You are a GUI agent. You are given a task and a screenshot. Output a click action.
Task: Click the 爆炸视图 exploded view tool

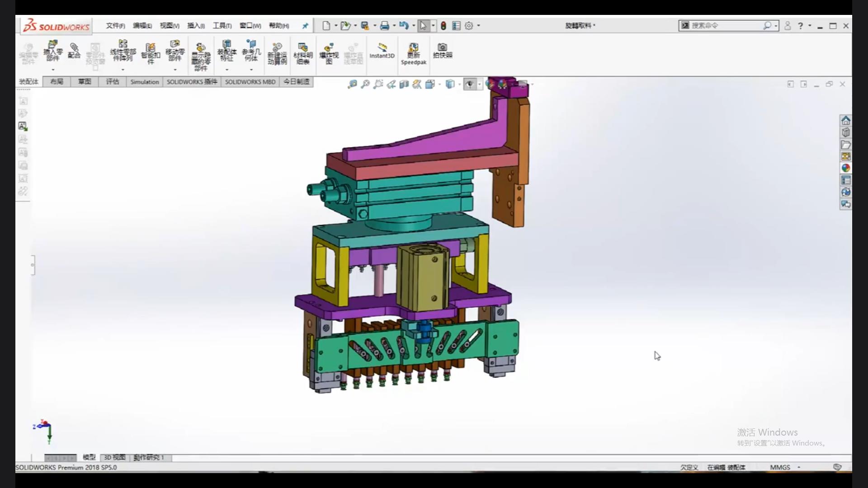pyautogui.click(x=329, y=53)
